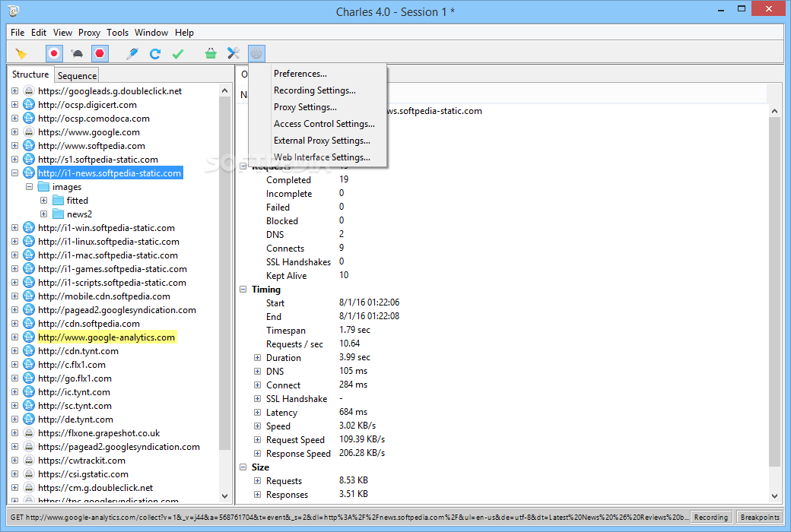Expand the news2 folder

(x=44, y=214)
